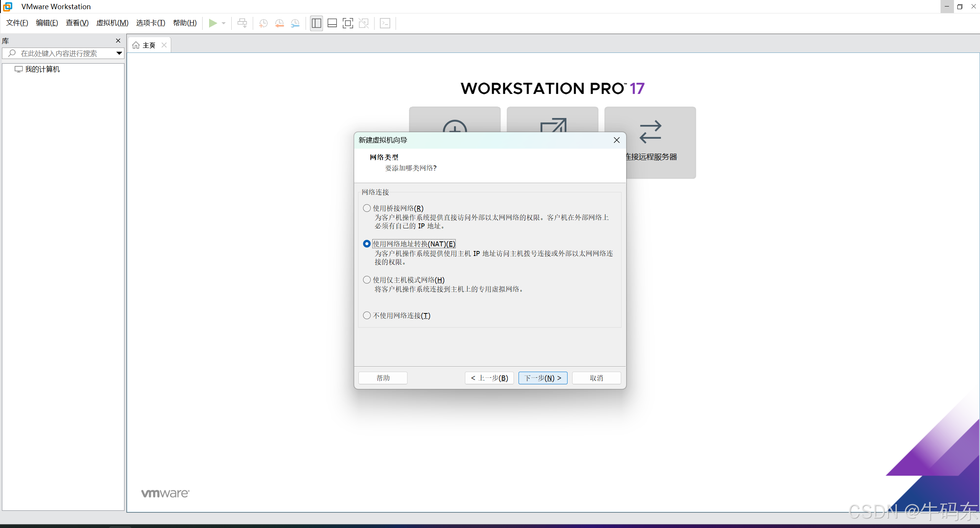Open the 文件(F) menu
Screen dimensions: 980x528
17,23
